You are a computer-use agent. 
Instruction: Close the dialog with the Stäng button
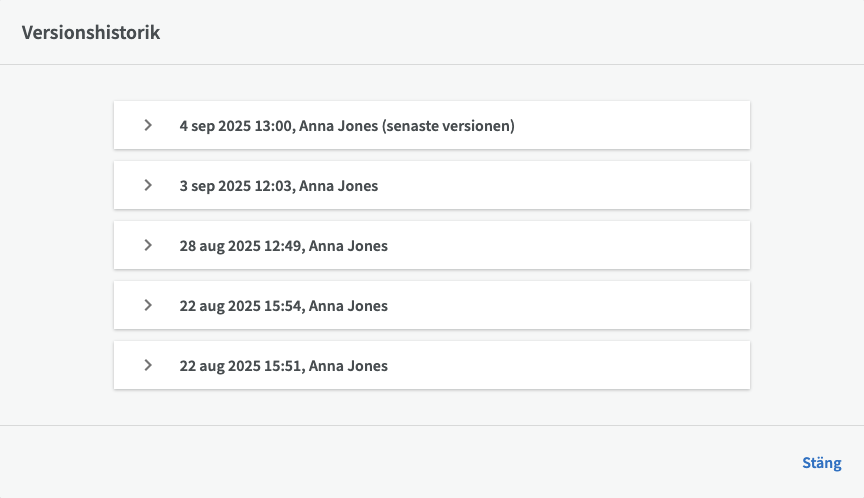pos(821,463)
